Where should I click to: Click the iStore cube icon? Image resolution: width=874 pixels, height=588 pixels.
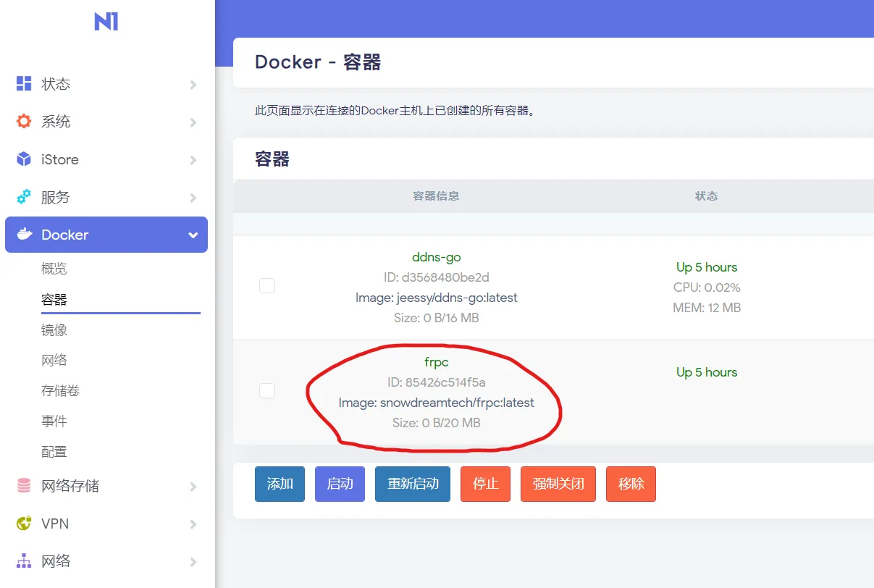tap(24, 159)
